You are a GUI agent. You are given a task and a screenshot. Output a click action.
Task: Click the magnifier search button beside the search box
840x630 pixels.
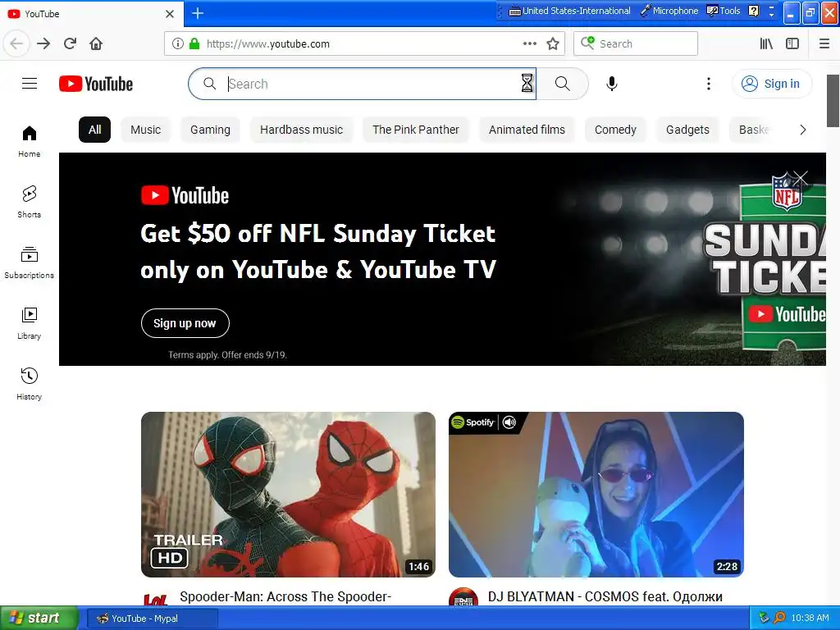pos(562,84)
